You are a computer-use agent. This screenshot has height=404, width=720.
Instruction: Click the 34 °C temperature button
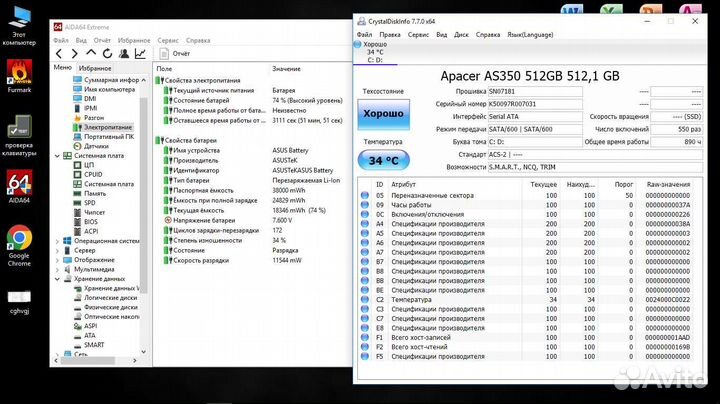pos(383,160)
